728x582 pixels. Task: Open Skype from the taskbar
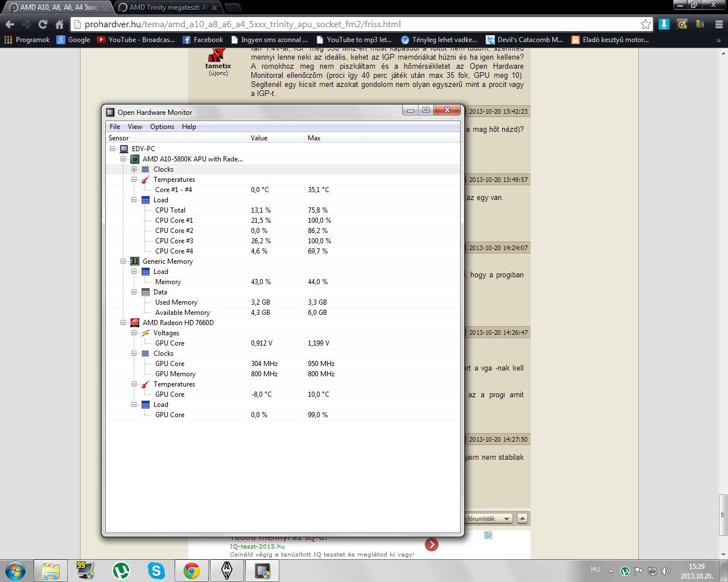(156, 571)
